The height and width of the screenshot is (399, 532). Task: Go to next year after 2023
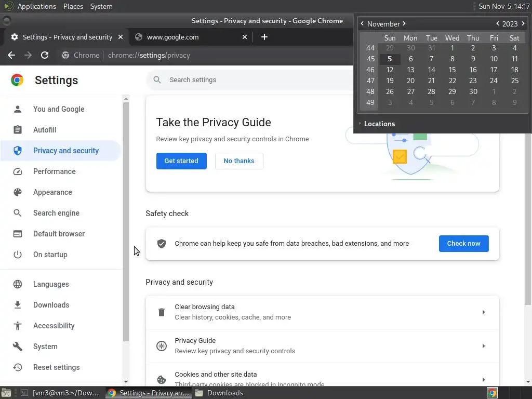click(x=523, y=23)
